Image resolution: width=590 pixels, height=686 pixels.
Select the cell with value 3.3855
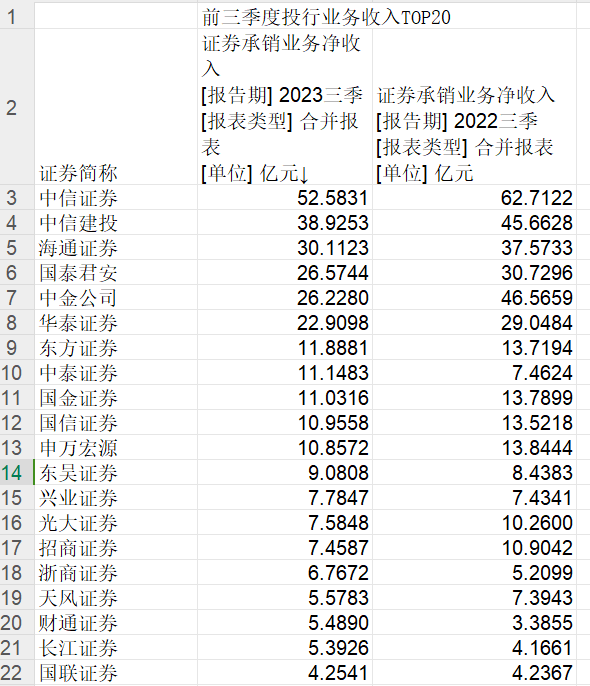point(475,623)
